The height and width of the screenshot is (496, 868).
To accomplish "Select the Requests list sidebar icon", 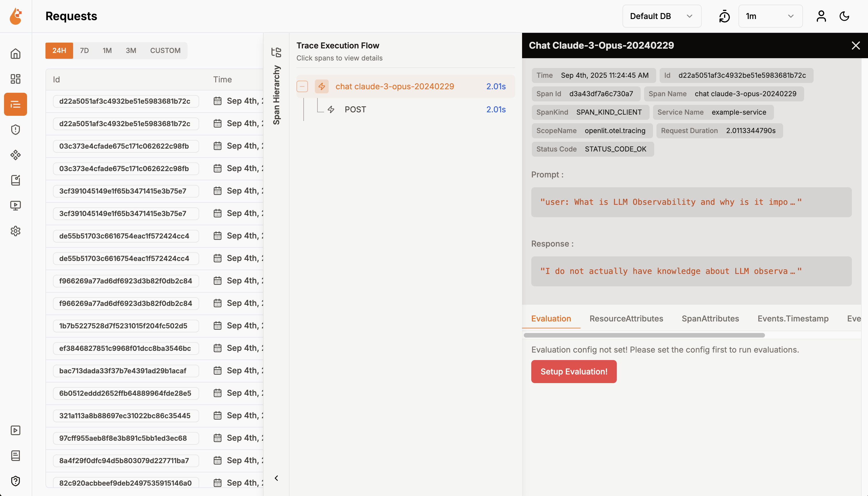I will pyautogui.click(x=16, y=104).
